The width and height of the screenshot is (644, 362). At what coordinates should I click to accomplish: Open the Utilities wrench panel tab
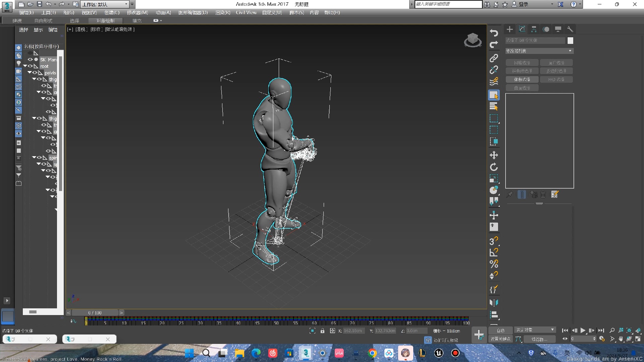tap(570, 29)
